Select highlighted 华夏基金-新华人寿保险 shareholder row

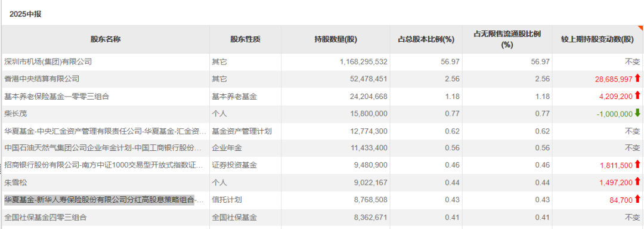[322, 200]
